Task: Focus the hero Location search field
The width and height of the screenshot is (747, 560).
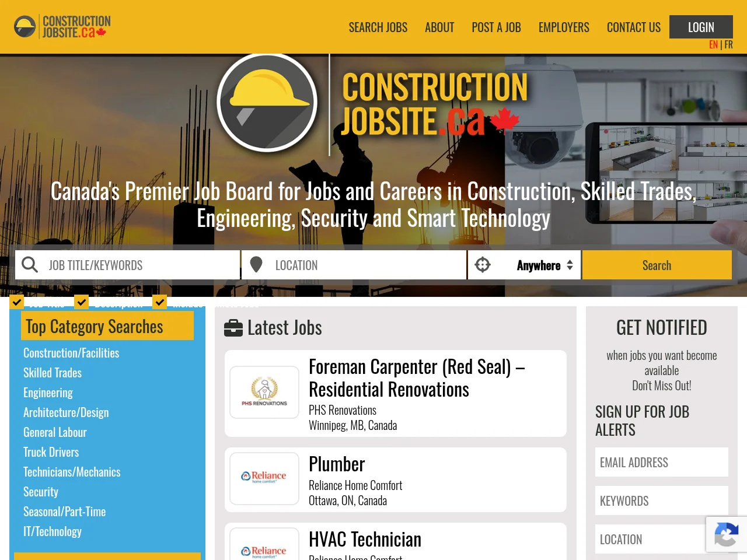Action: pos(354,265)
